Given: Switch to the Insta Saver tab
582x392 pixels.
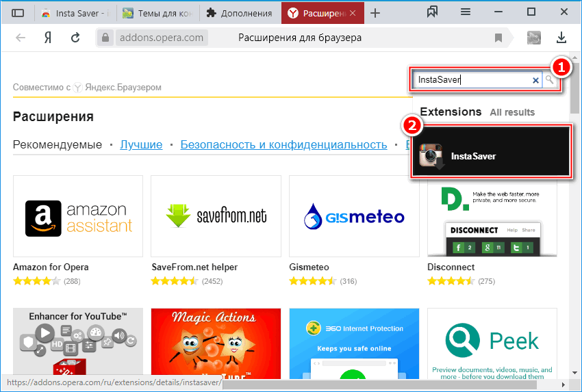Looking at the screenshot, I should 74,13.
